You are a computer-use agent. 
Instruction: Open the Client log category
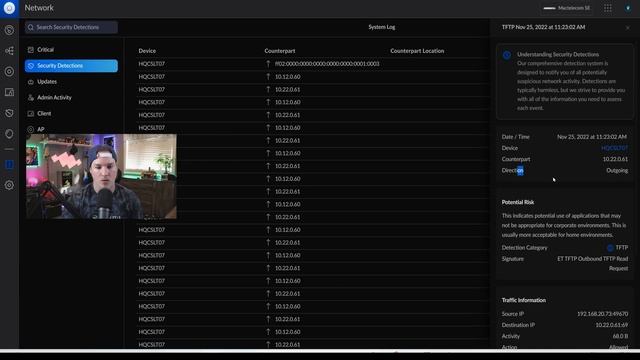(x=71, y=113)
